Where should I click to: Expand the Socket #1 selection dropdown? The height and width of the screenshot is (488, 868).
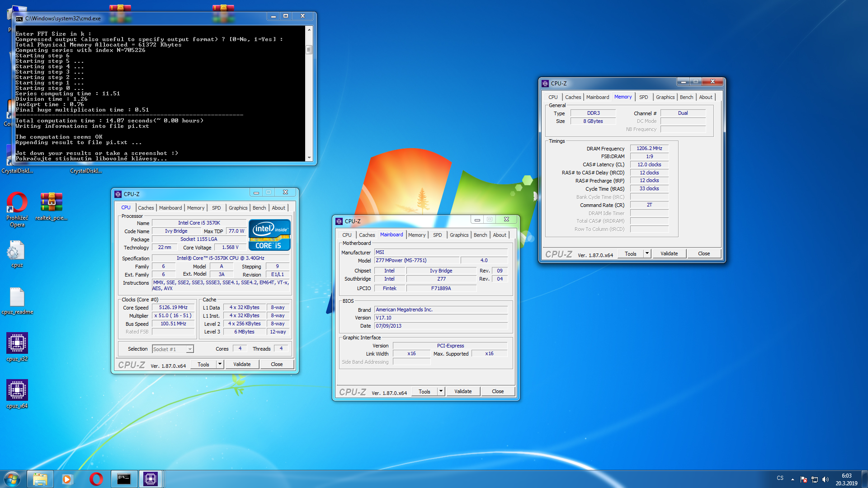coord(190,349)
